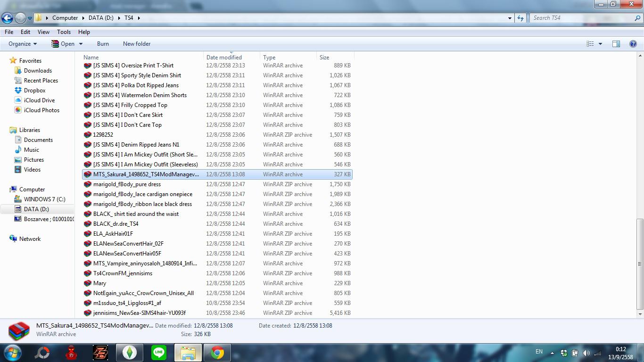Open the Documents library

coord(38,140)
